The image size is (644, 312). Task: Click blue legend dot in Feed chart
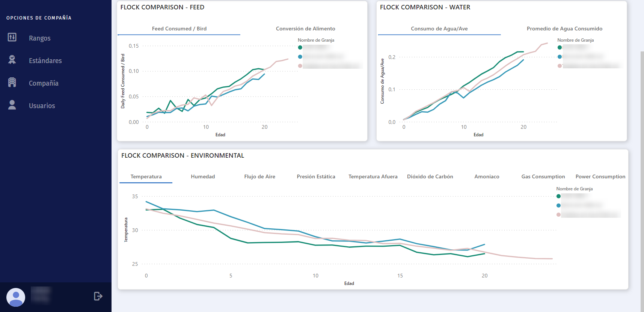300,57
